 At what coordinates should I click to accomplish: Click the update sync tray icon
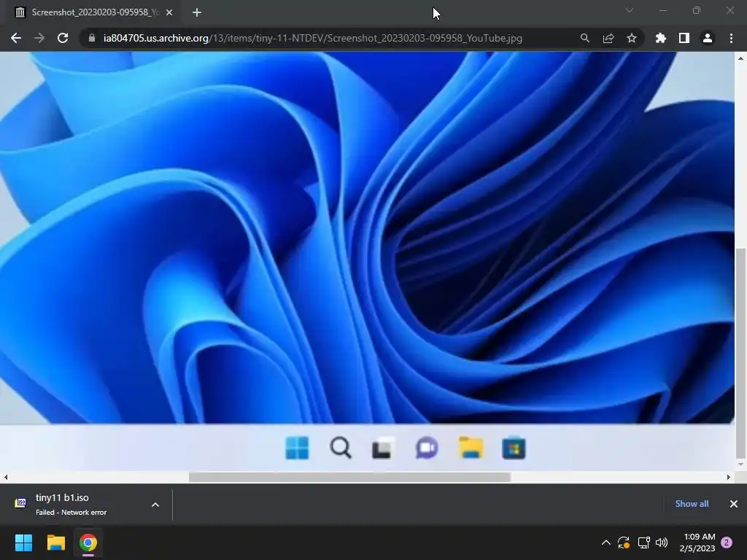[624, 542]
